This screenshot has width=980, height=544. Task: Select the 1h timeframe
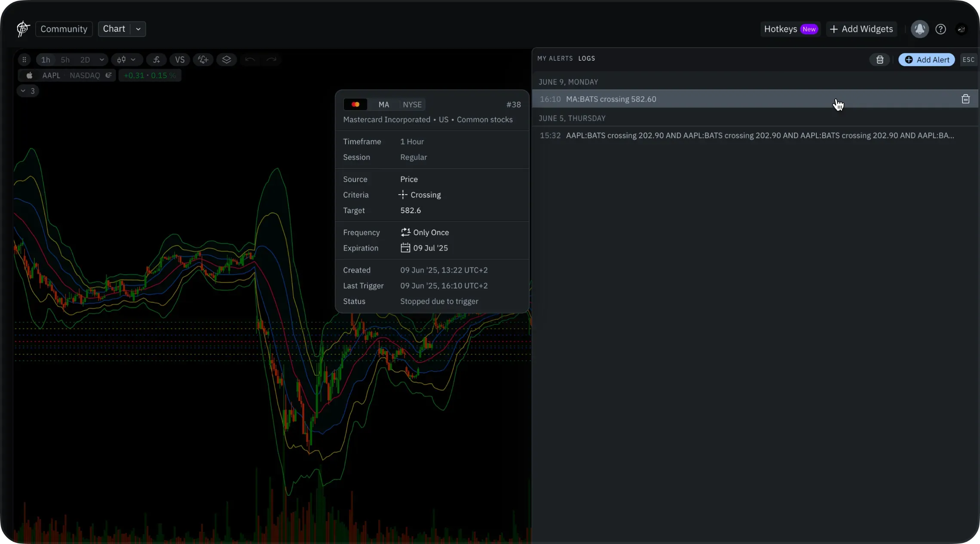(46, 60)
